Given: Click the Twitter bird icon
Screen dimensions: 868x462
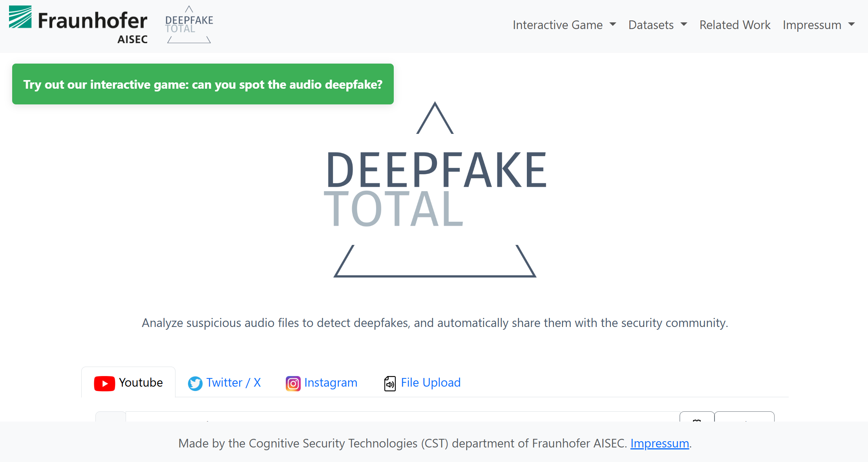Looking at the screenshot, I should coord(195,383).
